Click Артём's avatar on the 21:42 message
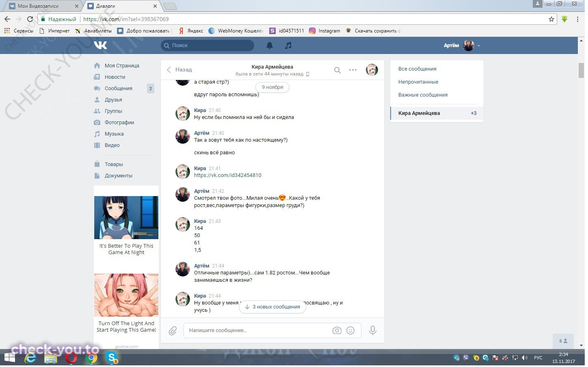This screenshot has height=367, width=588. pyautogui.click(x=183, y=195)
